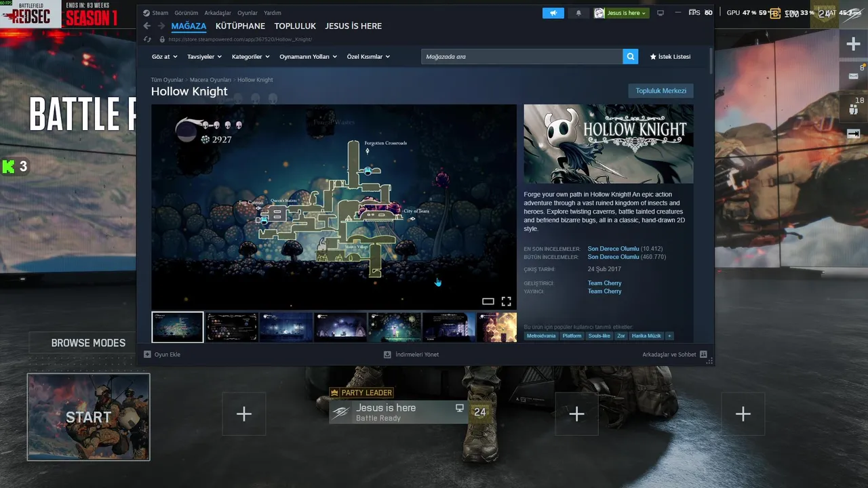Switch to the TOPLULUK tab
The width and height of the screenshot is (868, 488).
point(295,26)
